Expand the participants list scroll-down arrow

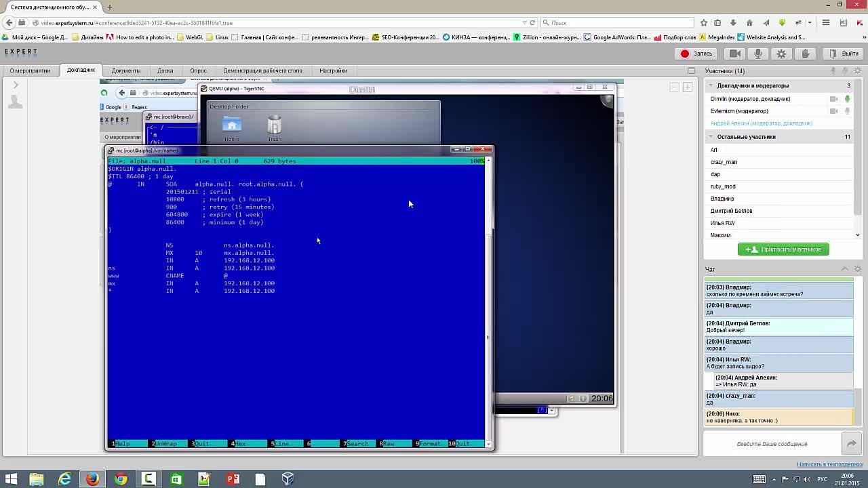858,235
